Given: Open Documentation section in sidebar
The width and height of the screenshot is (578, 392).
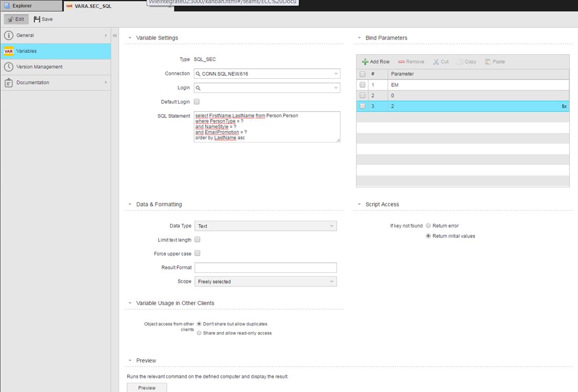Looking at the screenshot, I should (56, 82).
